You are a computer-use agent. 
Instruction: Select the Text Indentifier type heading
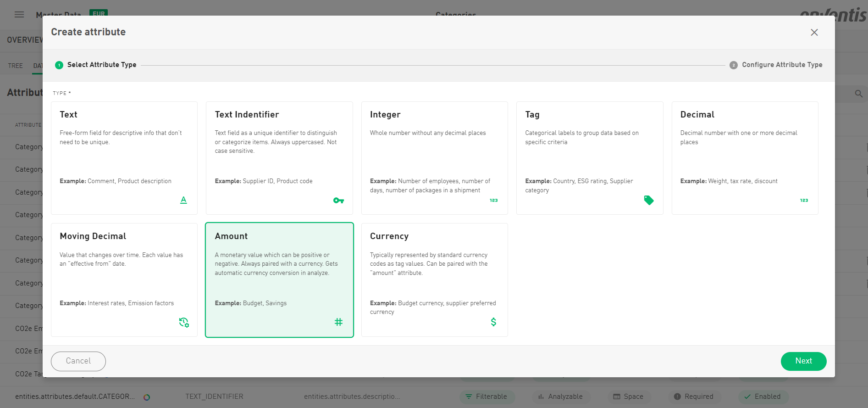247,115
